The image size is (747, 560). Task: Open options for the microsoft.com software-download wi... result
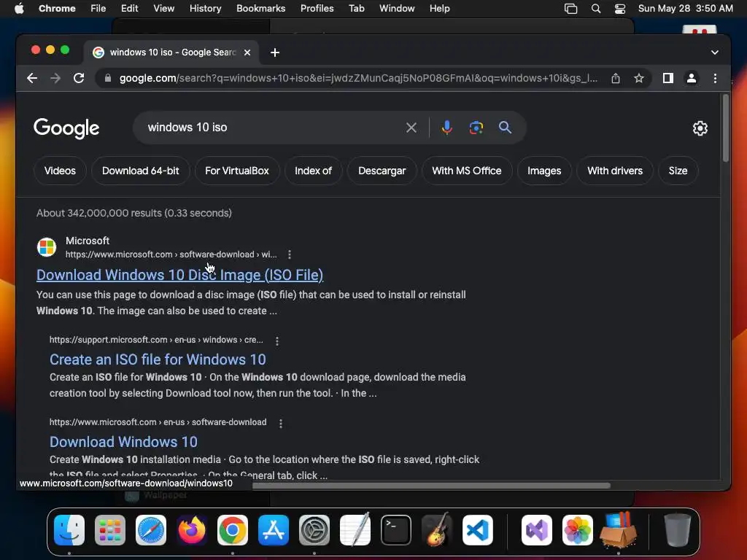tap(289, 254)
